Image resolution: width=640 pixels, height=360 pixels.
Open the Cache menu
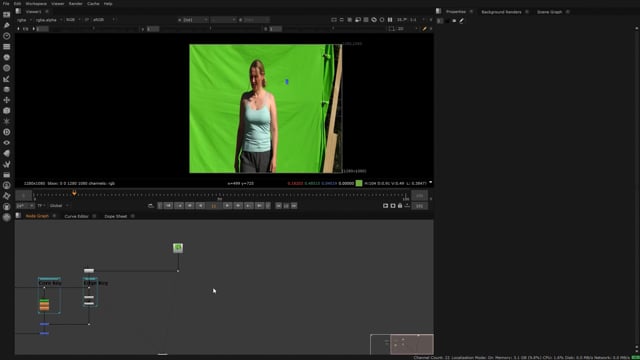93,4
